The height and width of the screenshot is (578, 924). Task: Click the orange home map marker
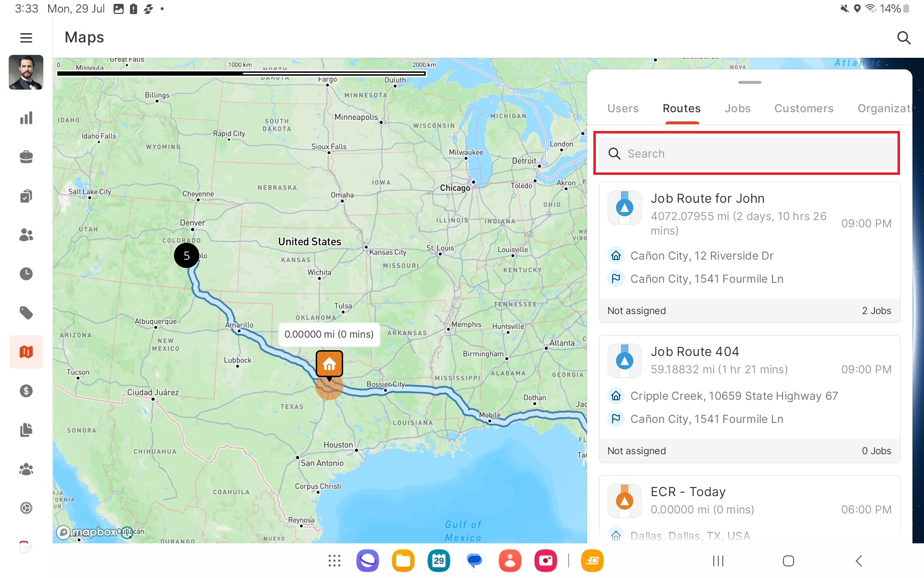329,364
